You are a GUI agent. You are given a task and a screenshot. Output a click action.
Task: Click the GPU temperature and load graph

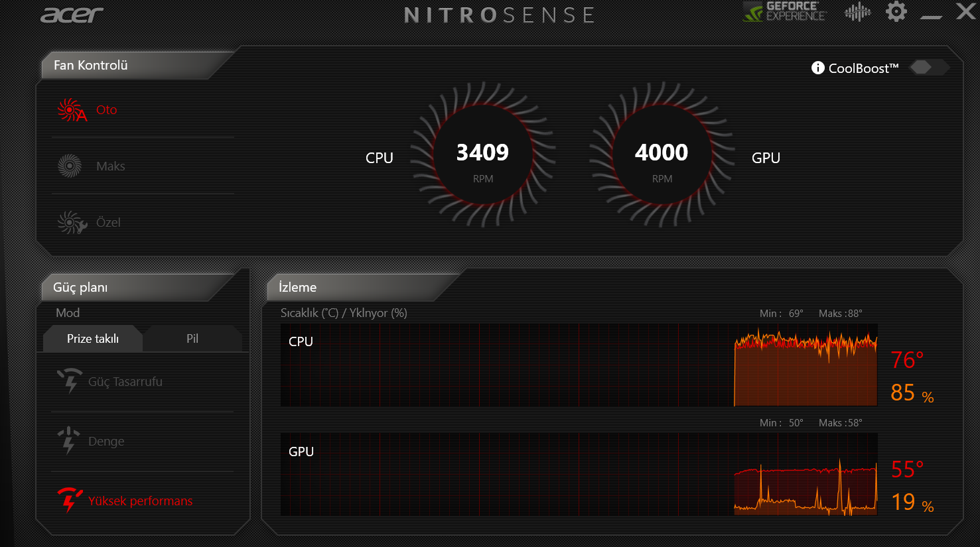coord(579,475)
